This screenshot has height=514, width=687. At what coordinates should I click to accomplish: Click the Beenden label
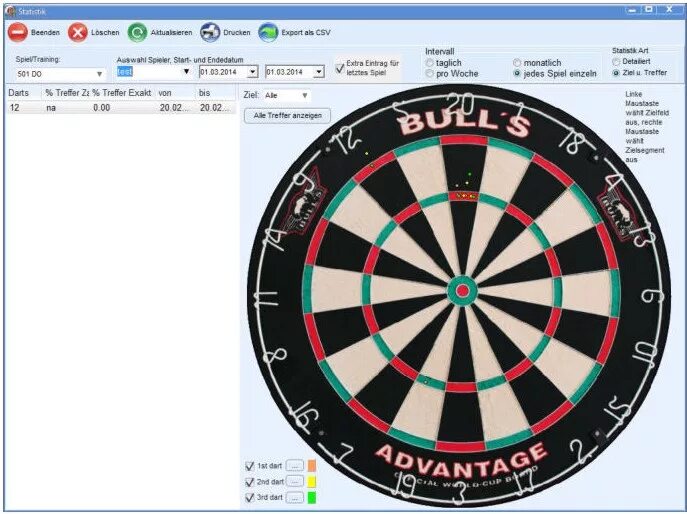45,32
